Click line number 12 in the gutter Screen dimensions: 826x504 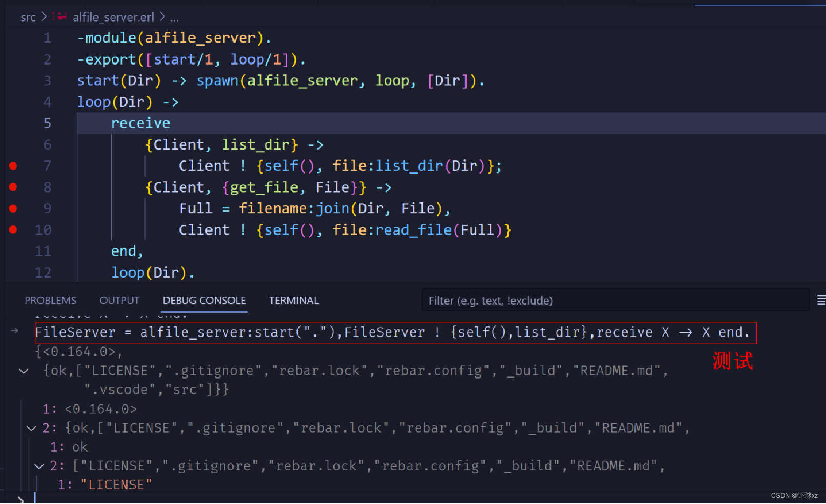click(43, 273)
